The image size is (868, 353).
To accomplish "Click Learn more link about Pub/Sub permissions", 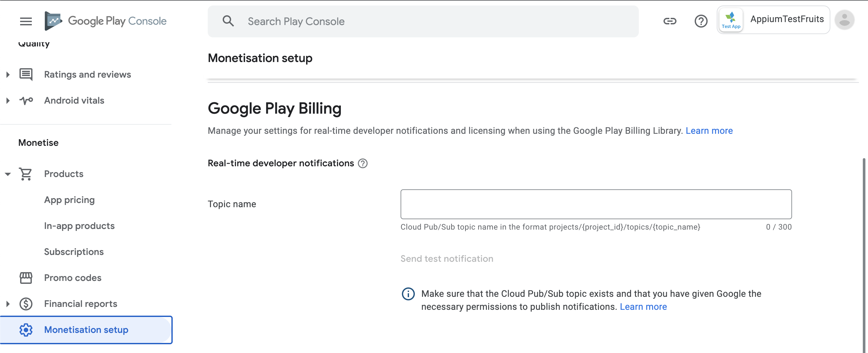I will point(643,307).
